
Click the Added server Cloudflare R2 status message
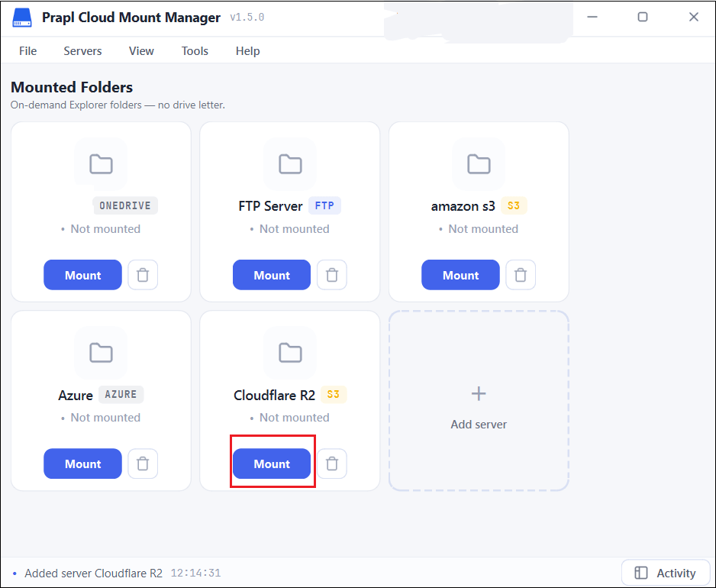[94, 573]
